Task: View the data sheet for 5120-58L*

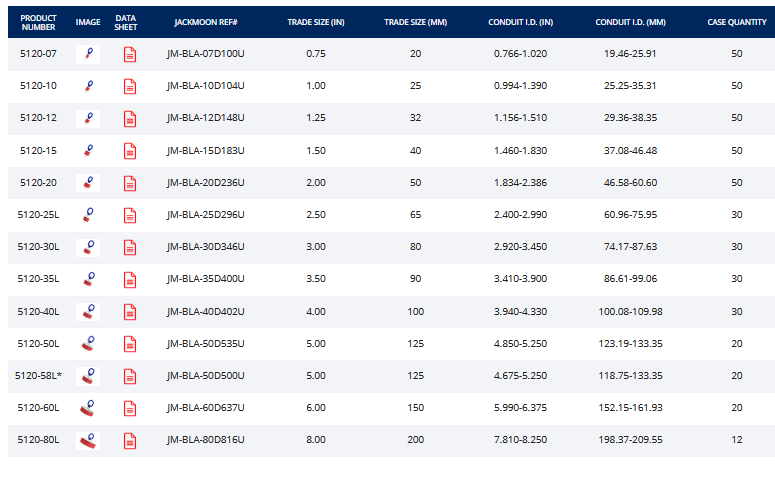Action: [129, 376]
